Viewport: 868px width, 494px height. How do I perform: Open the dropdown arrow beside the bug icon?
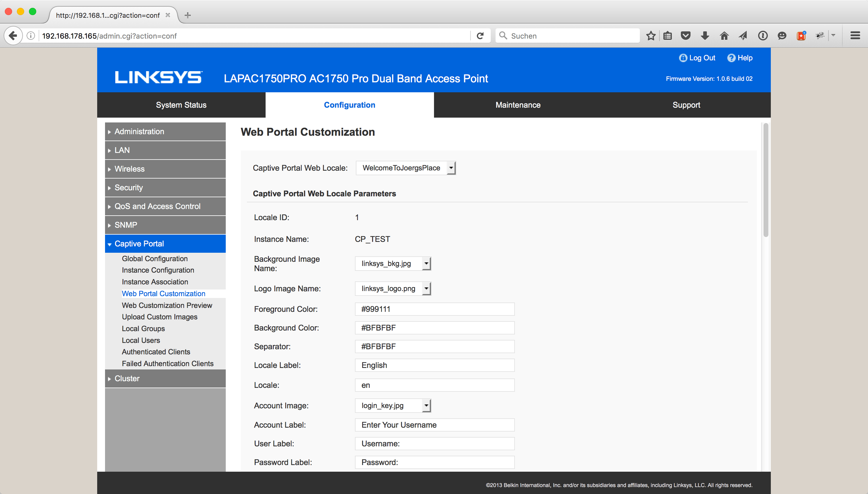point(833,35)
